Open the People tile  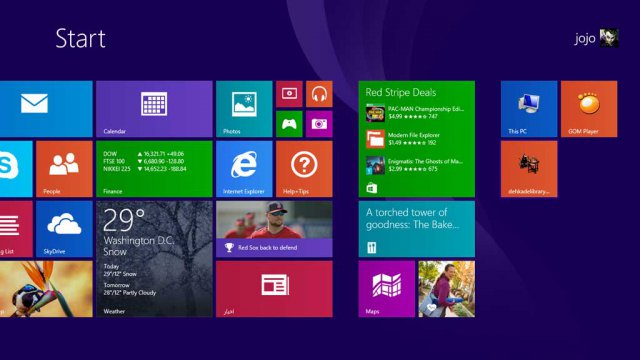64,169
